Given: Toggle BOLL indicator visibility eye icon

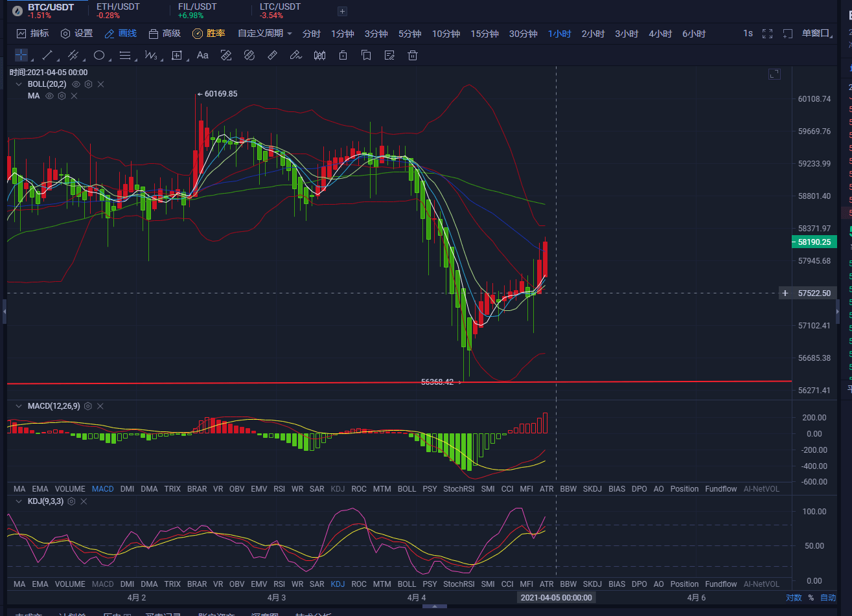Looking at the screenshot, I should coord(76,84).
